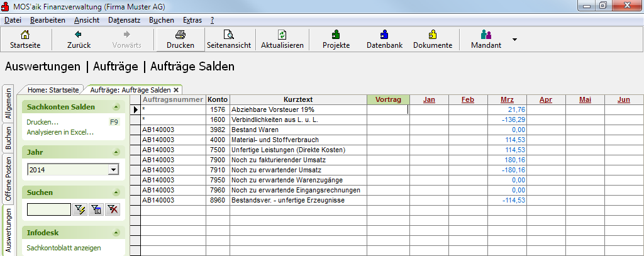Click the Apr column header

(x=546, y=99)
